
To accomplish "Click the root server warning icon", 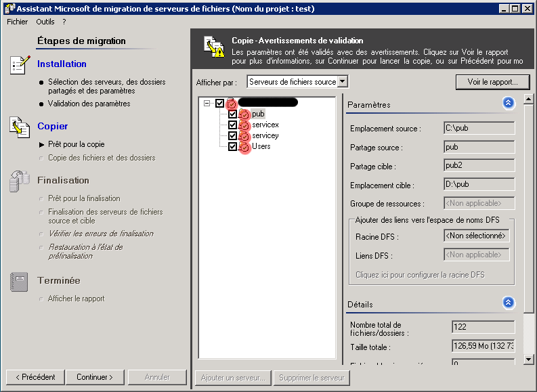I will [x=232, y=104].
